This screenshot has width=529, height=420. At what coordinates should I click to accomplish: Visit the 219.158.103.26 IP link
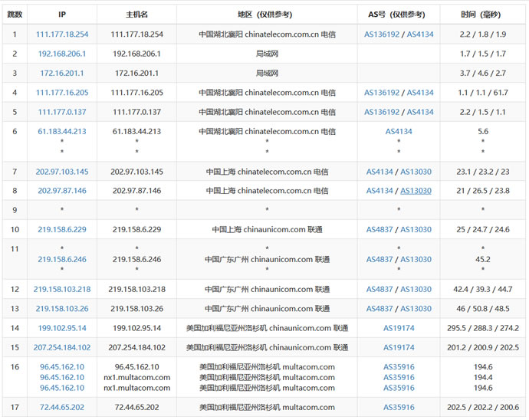click(x=62, y=309)
